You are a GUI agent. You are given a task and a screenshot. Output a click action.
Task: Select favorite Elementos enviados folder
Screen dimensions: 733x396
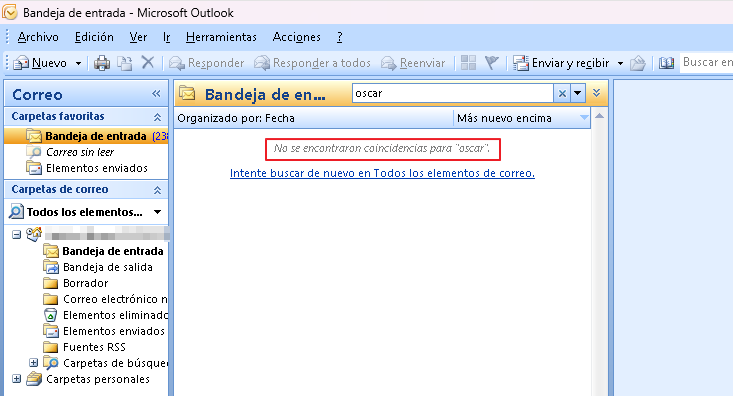pyautogui.click(x=86, y=168)
